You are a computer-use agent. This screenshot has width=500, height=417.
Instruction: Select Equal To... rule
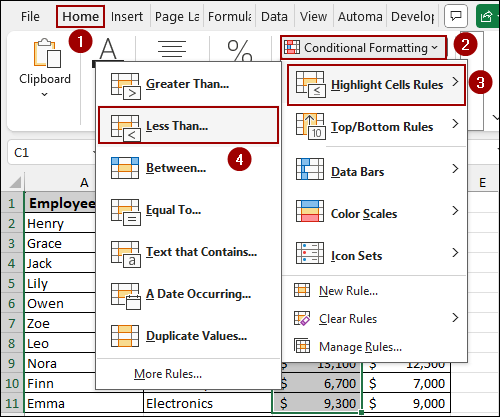pos(188,210)
